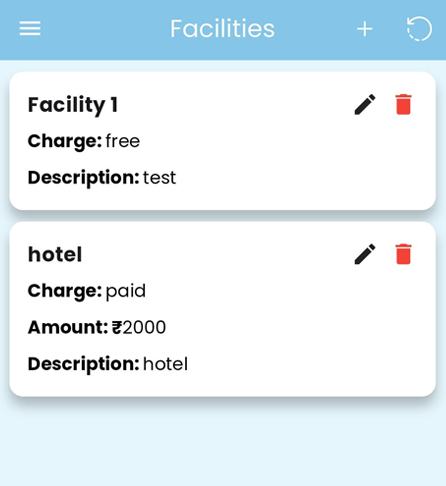Add a new facility with plus icon
This screenshot has height=486, width=446.
tap(365, 29)
